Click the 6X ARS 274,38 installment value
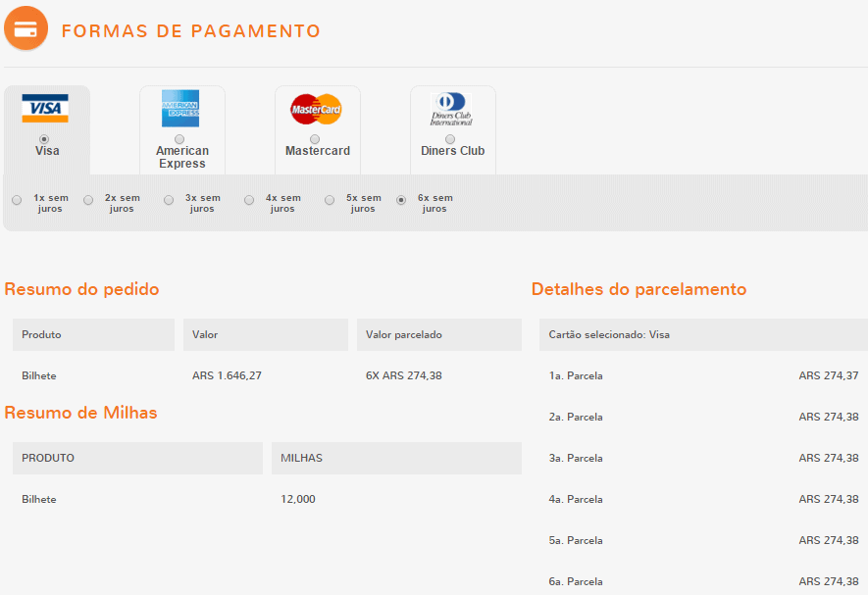The image size is (868, 595). tap(403, 375)
